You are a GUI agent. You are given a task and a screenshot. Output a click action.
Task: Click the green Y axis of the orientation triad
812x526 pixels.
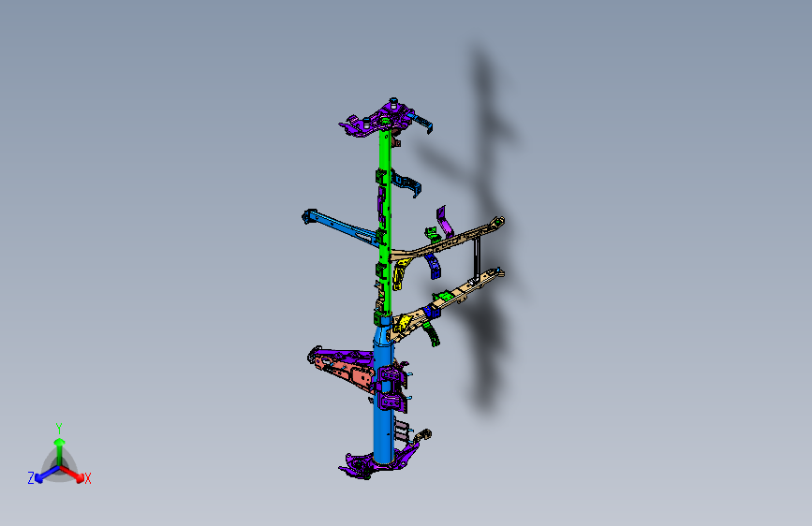(x=60, y=451)
